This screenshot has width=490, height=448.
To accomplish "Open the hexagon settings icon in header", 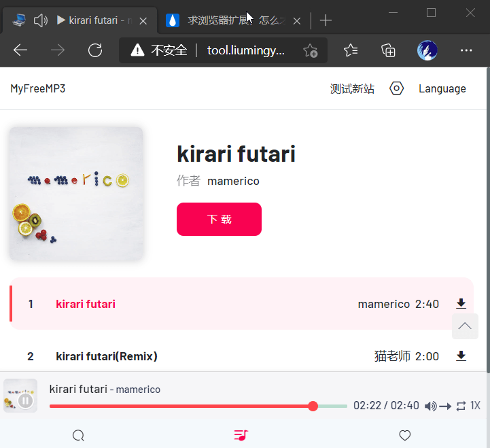I will [x=396, y=88].
